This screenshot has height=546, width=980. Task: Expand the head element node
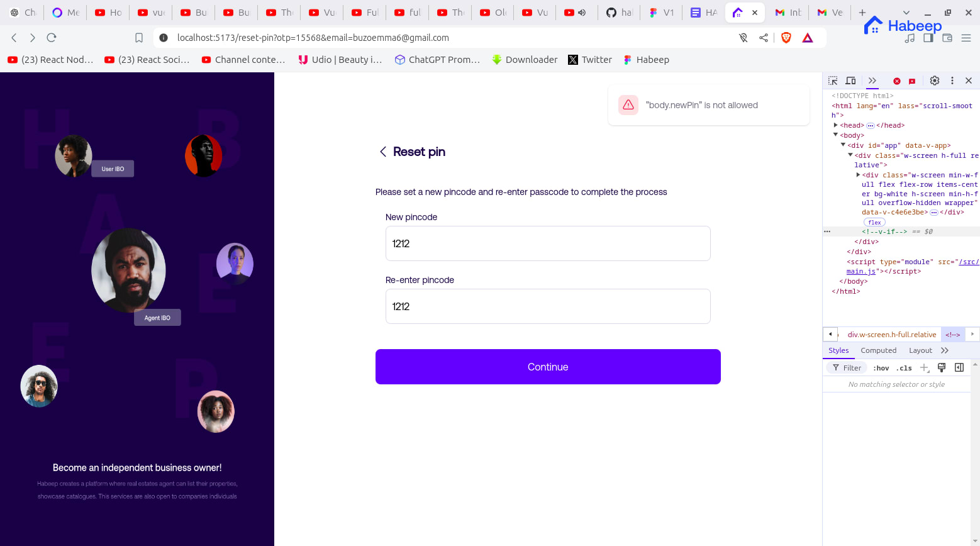pyautogui.click(x=836, y=125)
